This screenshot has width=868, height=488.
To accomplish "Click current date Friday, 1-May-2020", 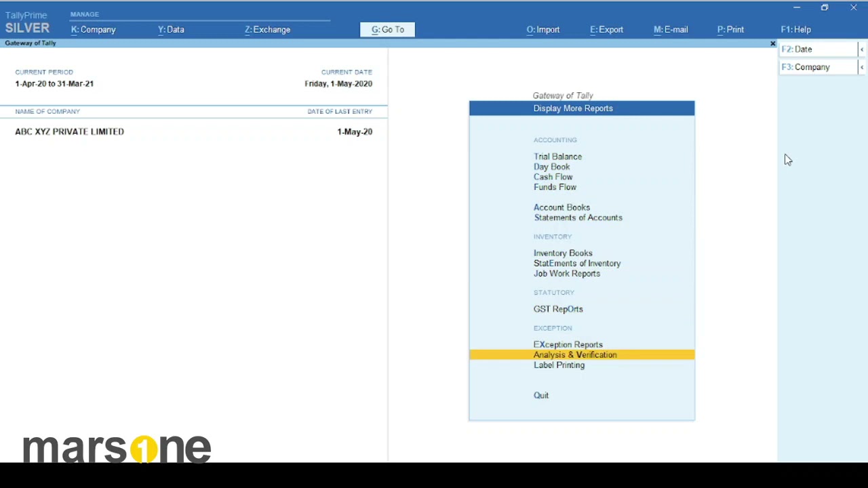I will pos(338,84).
